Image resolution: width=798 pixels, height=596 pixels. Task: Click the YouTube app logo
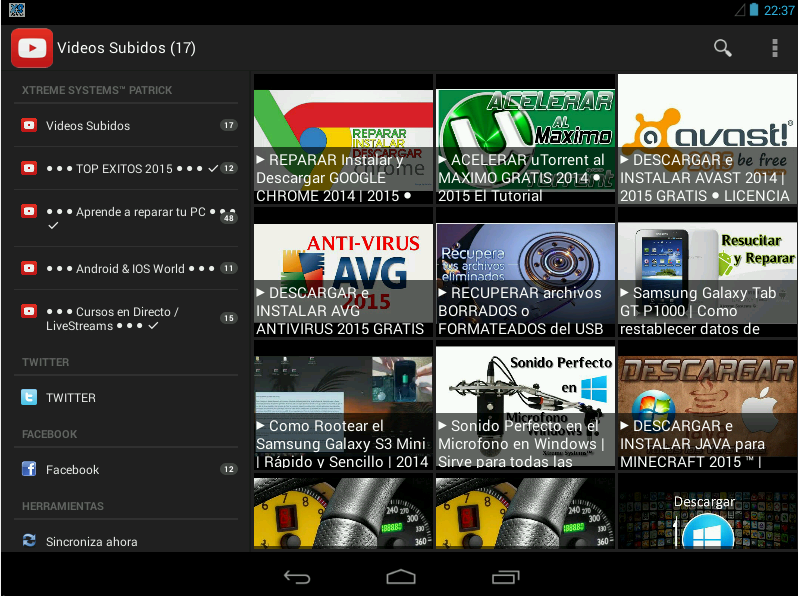pyautogui.click(x=32, y=48)
